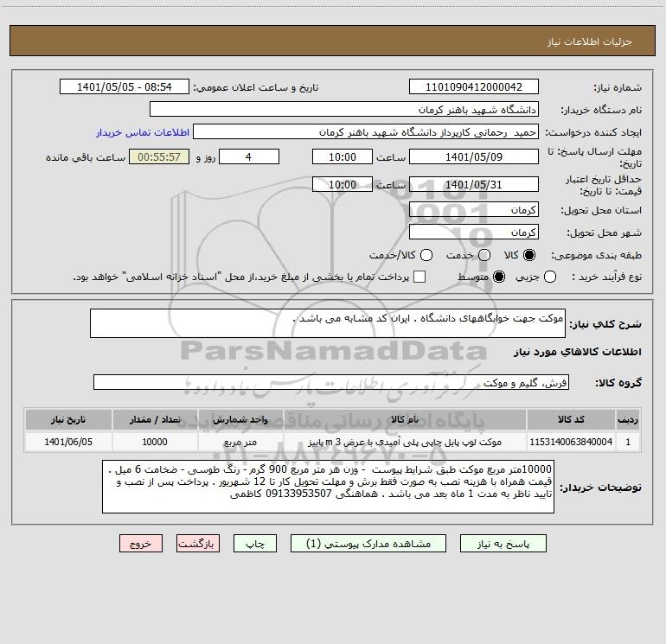Click the quantity cell 10000

click(155, 442)
